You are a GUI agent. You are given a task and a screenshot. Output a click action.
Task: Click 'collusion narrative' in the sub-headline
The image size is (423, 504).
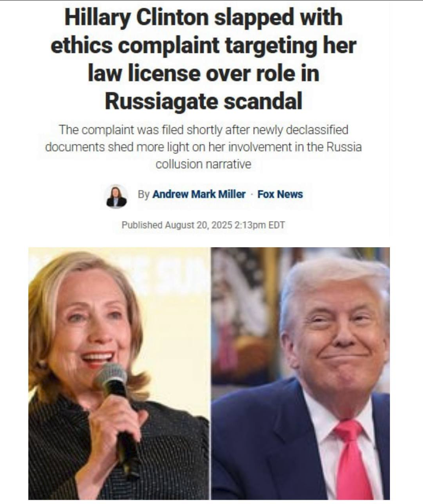point(203,164)
